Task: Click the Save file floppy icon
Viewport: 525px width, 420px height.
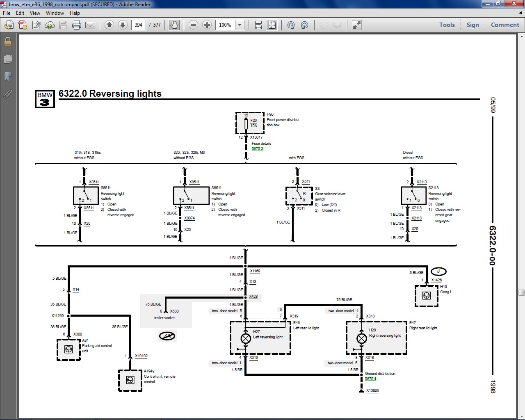Action: 63,25
